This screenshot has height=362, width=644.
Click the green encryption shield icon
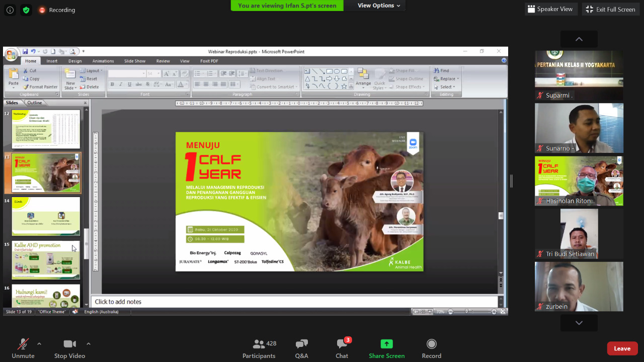tap(26, 10)
